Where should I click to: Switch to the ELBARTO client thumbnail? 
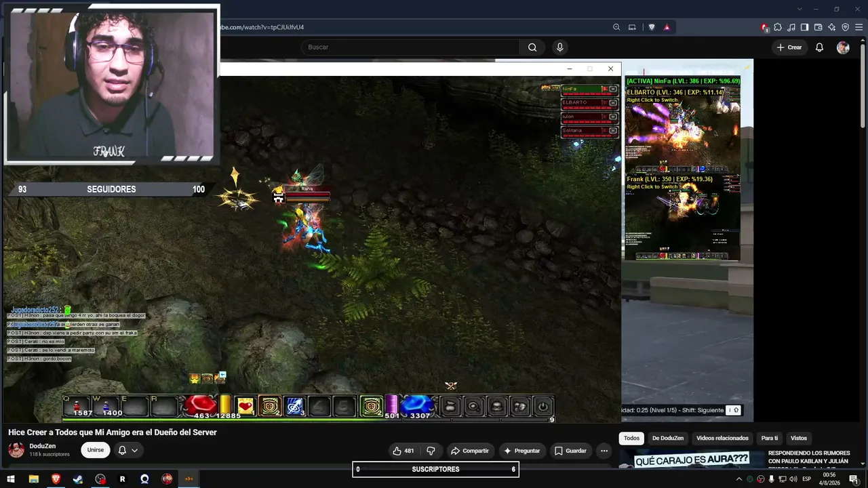point(682,129)
